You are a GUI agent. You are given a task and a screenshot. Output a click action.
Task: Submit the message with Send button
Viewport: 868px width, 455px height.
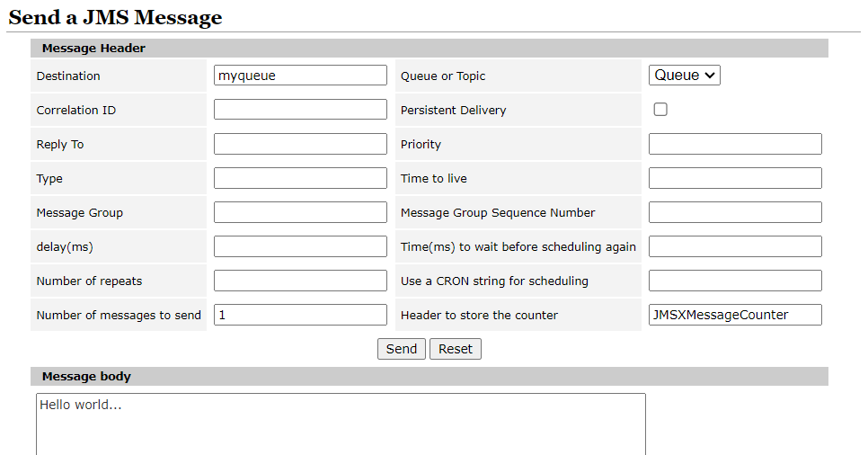pos(402,349)
